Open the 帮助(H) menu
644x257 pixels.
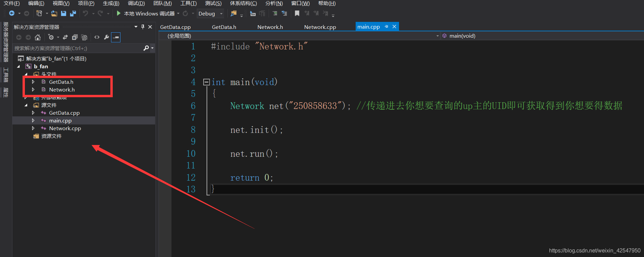[x=327, y=3]
